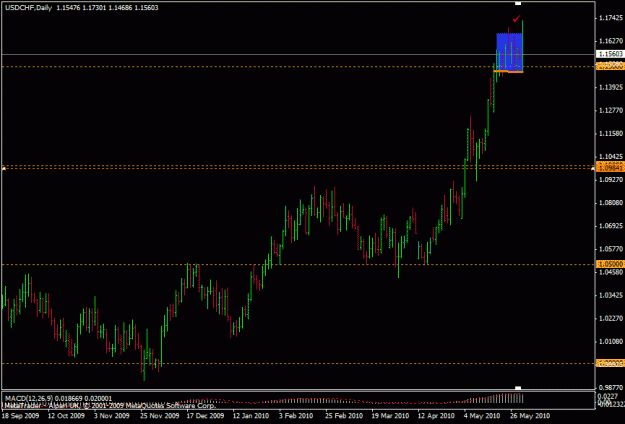Image resolution: width=625 pixels, height=424 pixels.
Task: Click the 1.02270 price scale label
Action: [610, 318]
